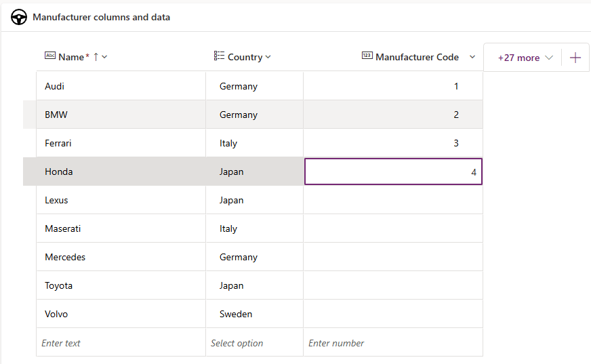
Task: Select Sweden country cell for Volvo
Action: [x=254, y=314]
